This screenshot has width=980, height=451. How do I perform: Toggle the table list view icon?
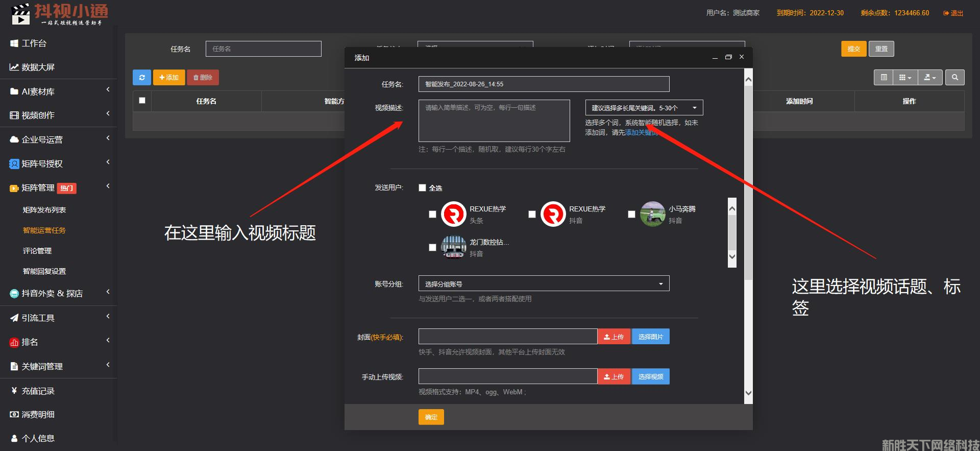click(x=884, y=78)
